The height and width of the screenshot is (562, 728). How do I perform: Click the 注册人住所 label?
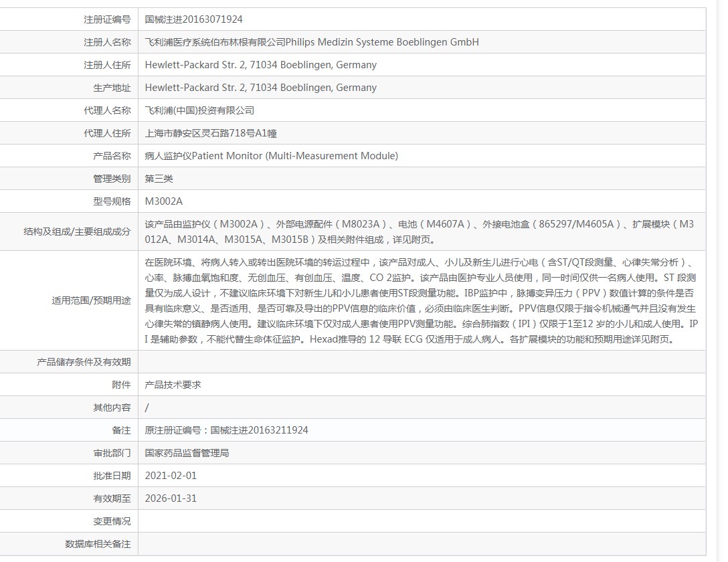(107, 65)
